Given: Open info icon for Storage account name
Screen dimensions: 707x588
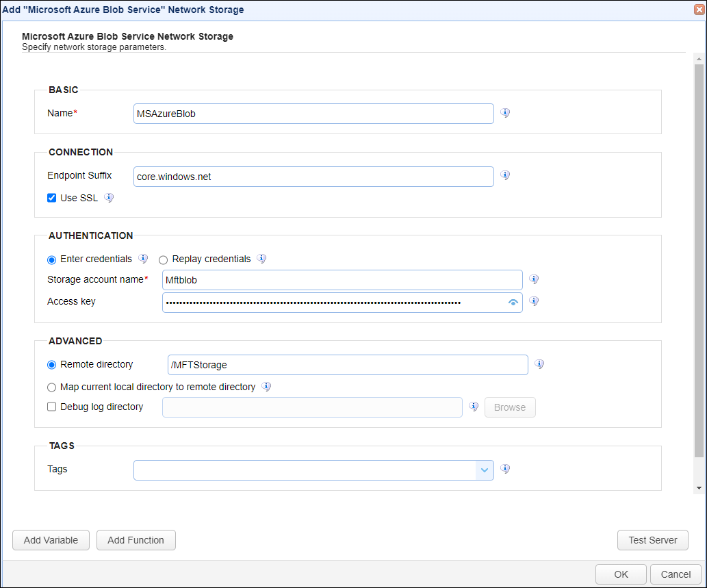Looking at the screenshot, I should (x=534, y=279).
